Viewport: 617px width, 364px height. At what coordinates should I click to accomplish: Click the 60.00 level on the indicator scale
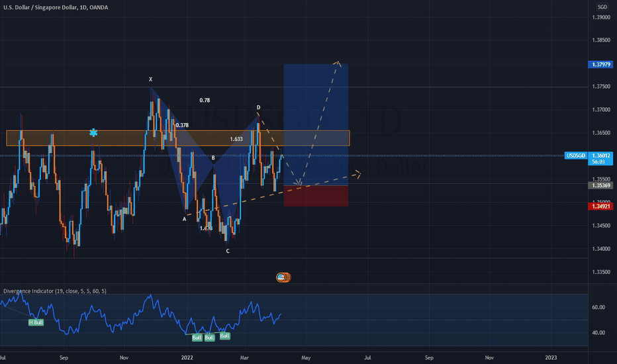click(598, 307)
